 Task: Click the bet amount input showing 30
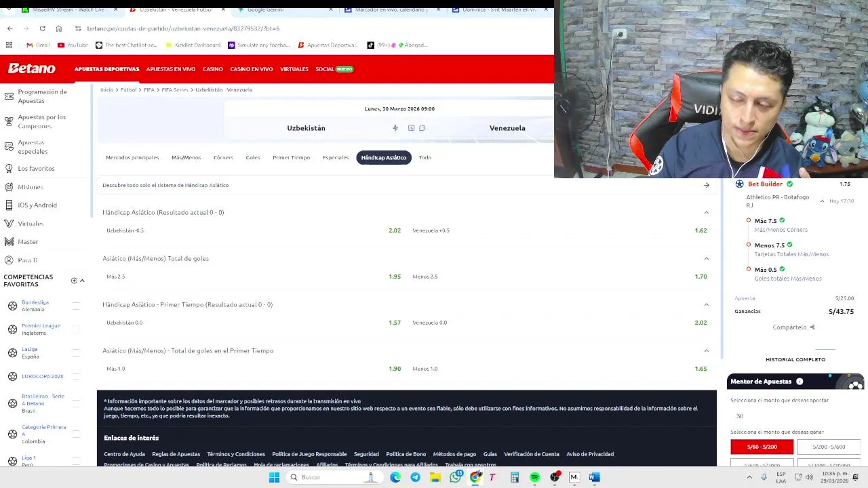click(x=795, y=416)
